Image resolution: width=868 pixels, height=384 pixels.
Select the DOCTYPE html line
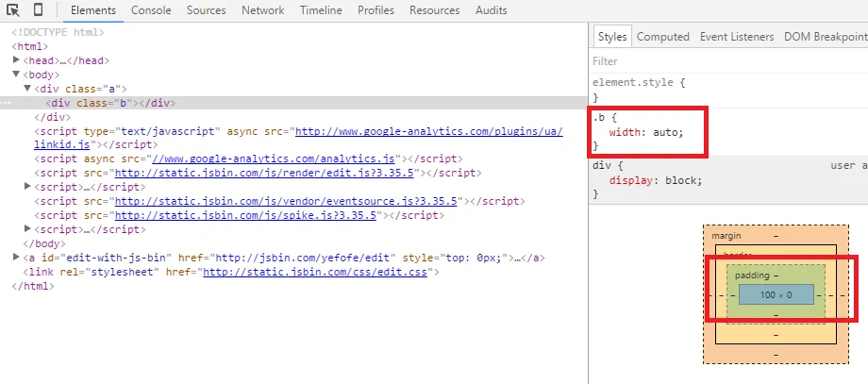click(58, 33)
